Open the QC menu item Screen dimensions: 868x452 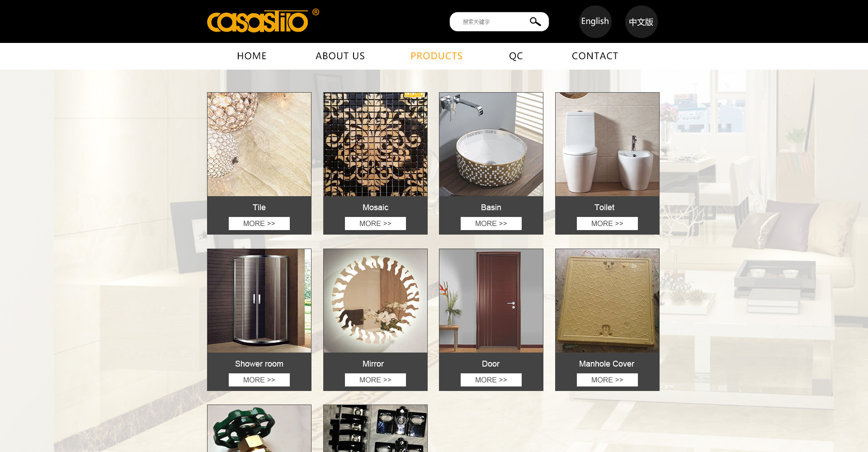click(x=516, y=56)
